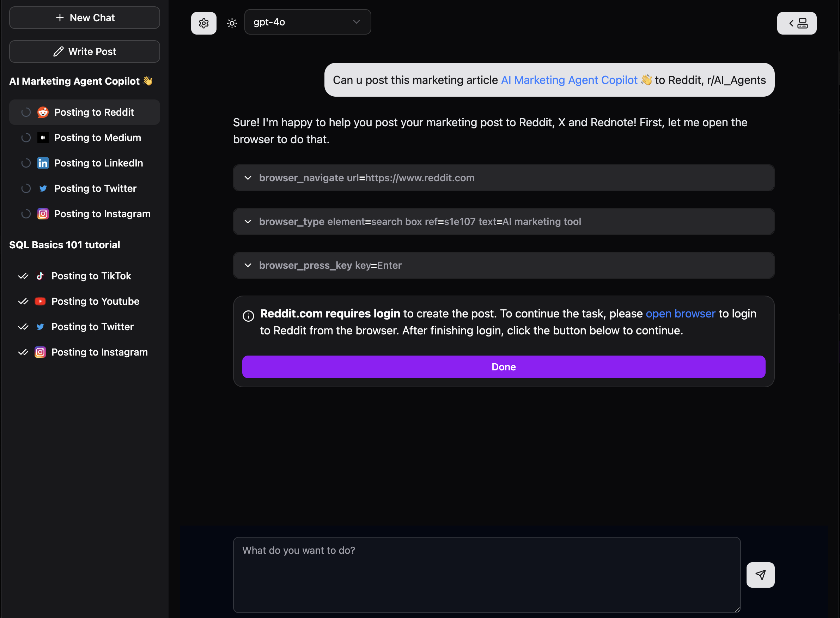Expand the browser_type step details

[248, 222]
